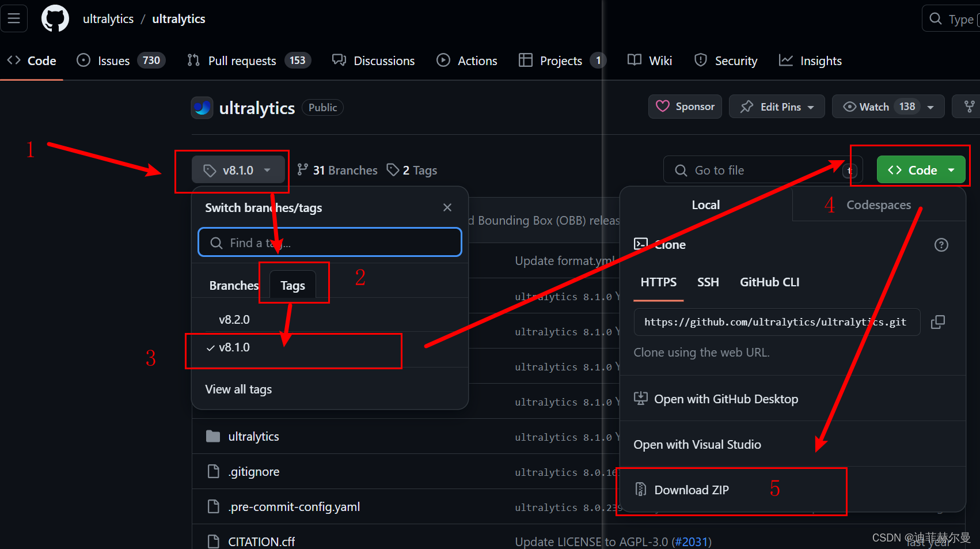
Task: Open the Discussions tab
Action: click(374, 60)
